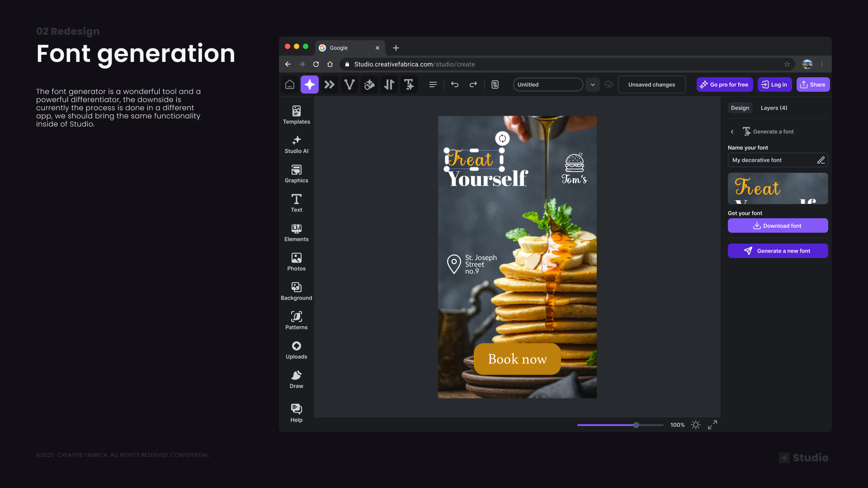Click the Download font button

pos(778,225)
